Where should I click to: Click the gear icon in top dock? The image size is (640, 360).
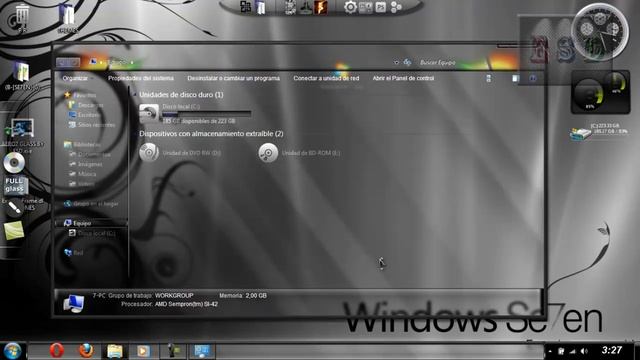pos(350,7)
